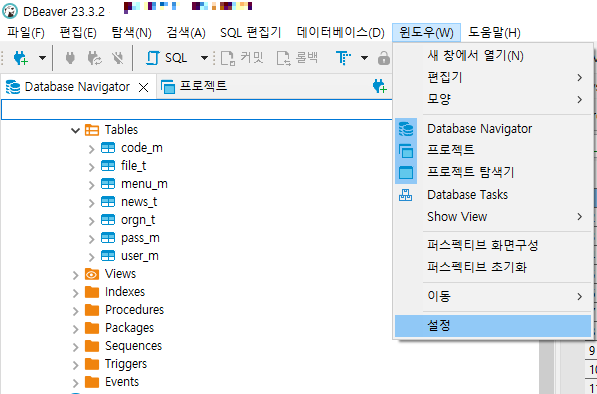Open the new connection dropdown arrow
Viewport: 597px width, 394px height.
tap(42, 58)
